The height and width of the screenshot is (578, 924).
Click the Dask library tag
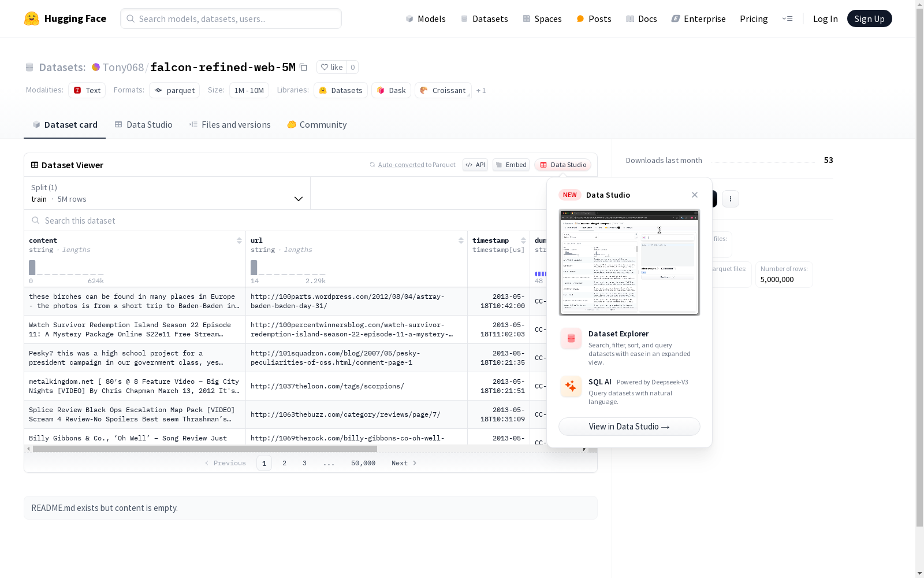click(x=391, y=90)
